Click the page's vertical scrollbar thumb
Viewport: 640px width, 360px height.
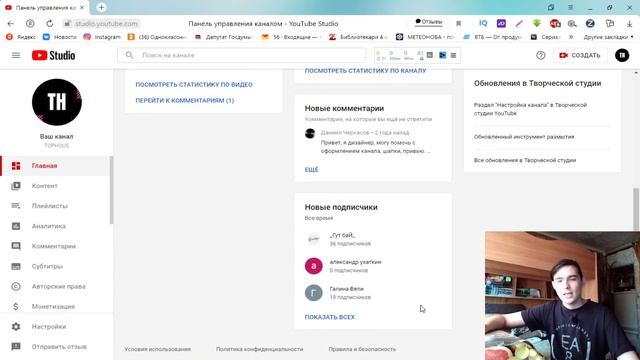(x=636, y=209)
